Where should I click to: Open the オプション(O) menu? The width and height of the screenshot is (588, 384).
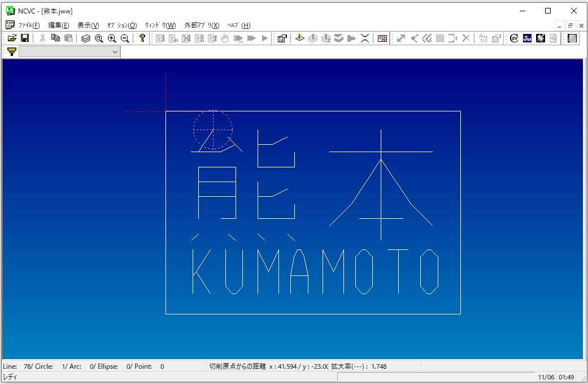pos(122,25)
